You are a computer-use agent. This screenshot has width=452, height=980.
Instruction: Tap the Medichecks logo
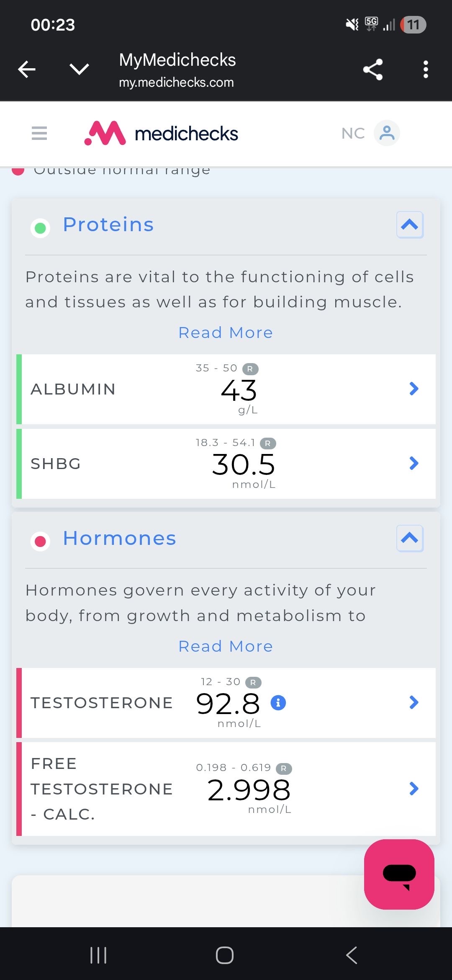click(161, 134)
